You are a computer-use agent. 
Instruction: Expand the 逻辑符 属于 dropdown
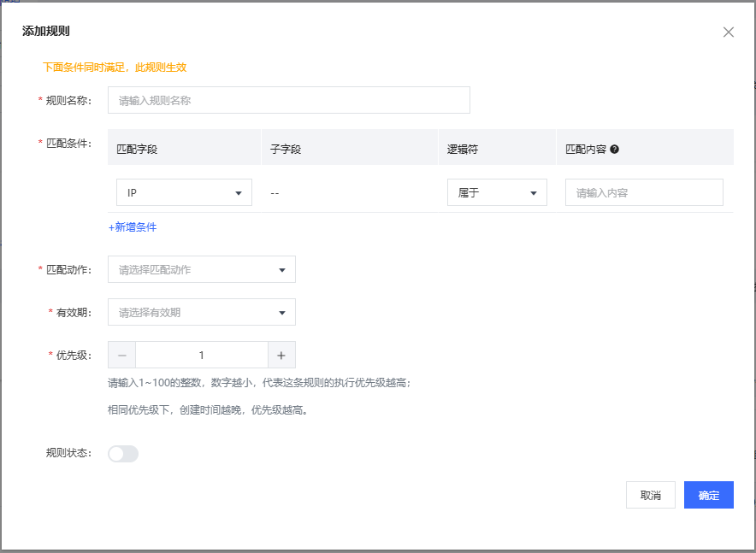[x=497, y=193]
